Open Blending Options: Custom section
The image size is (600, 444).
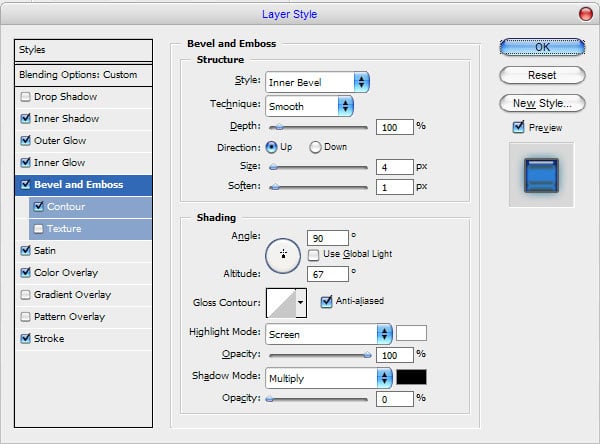[78, 75]
